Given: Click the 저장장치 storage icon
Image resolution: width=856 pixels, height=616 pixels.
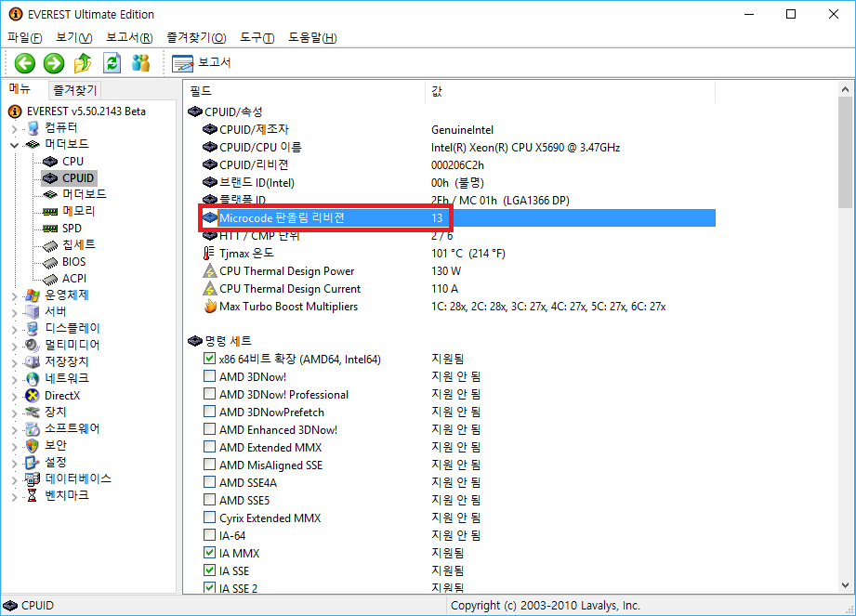Looking at the screenshot, I should [33, 361].
